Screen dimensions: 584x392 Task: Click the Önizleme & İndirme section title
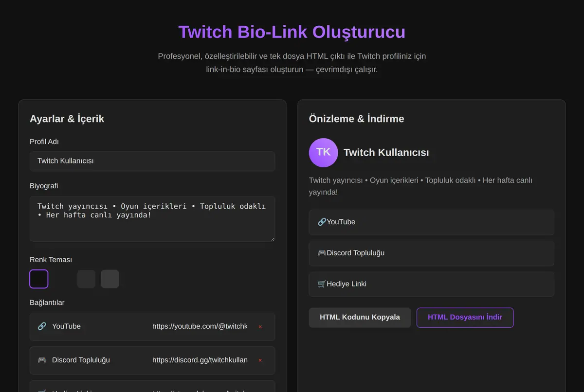click(x=356, y=119)
